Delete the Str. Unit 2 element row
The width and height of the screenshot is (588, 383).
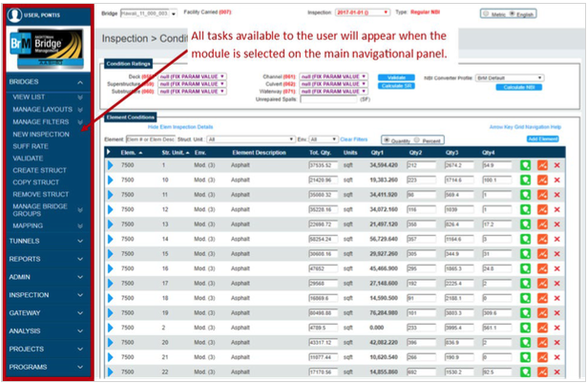click(557, 328)
